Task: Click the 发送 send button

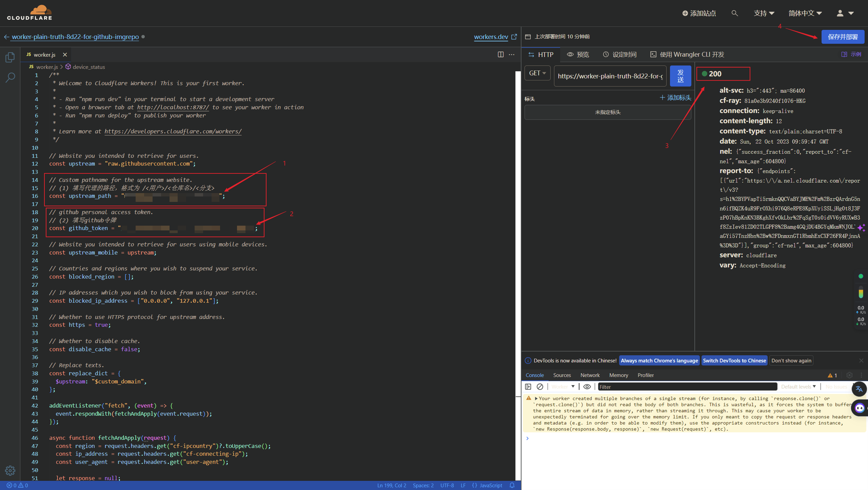Action: 680,76
